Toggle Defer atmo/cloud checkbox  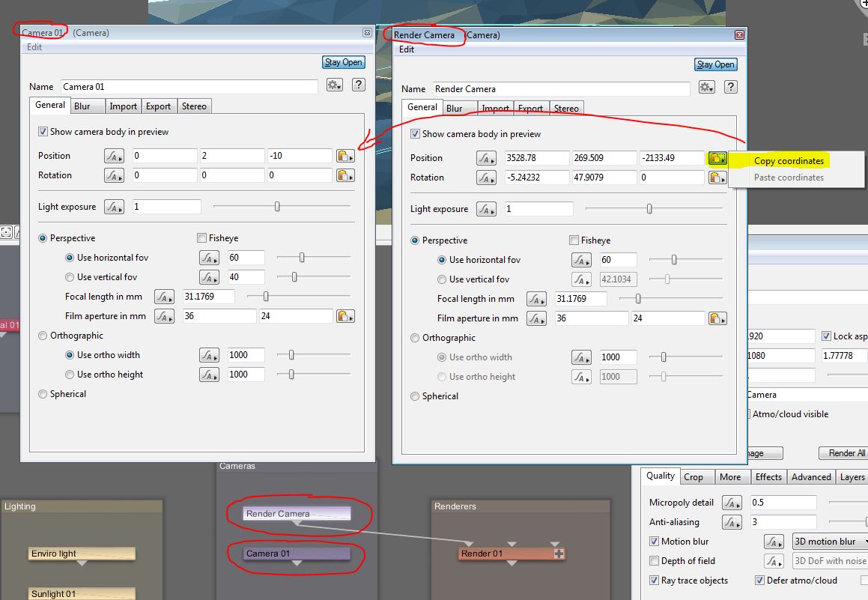tap(759, 580)
